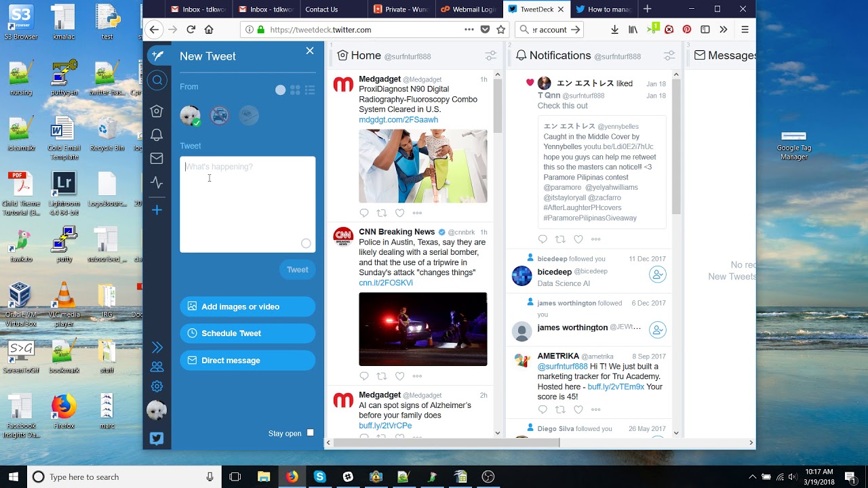
Task: Toggle the Stay open checkbox
Action: coord(311,432)
